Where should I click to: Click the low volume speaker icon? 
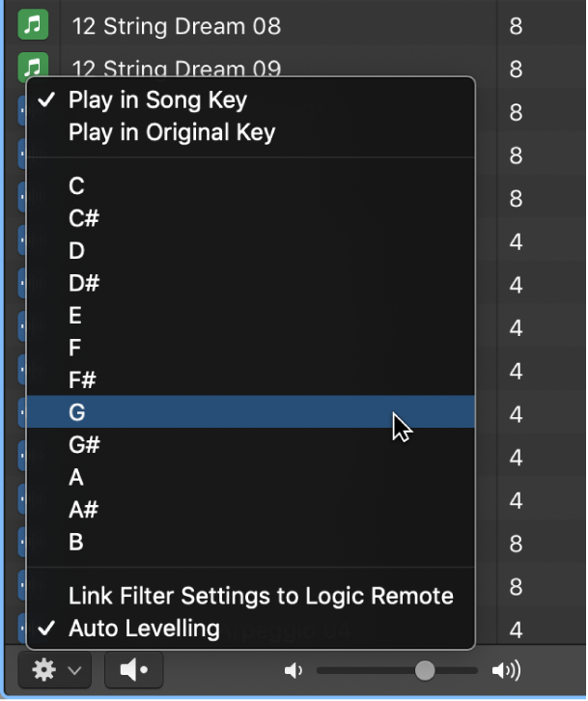[x=294, y=670]
